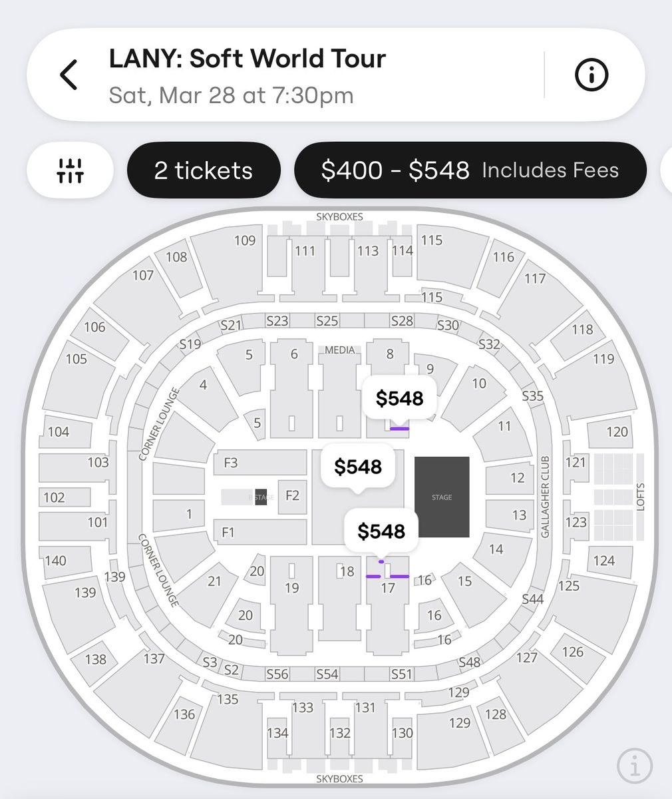672x799 pixels.
Task: Tap the LANY: Soft World Tour title
Action: (247, 59)
